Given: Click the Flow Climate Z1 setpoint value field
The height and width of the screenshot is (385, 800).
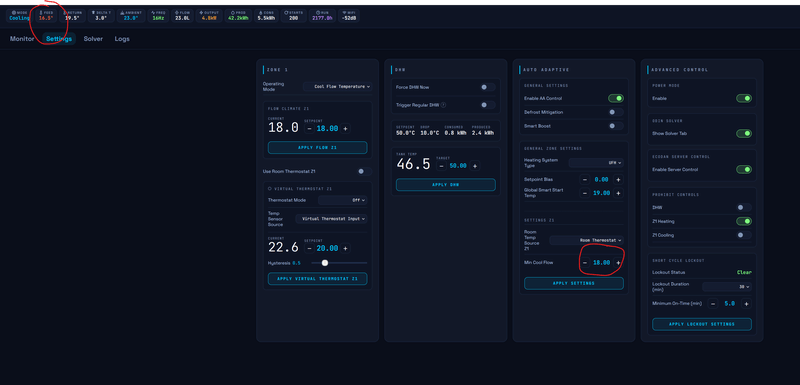Looking at the screenshot, I should (x=327, y=129).
